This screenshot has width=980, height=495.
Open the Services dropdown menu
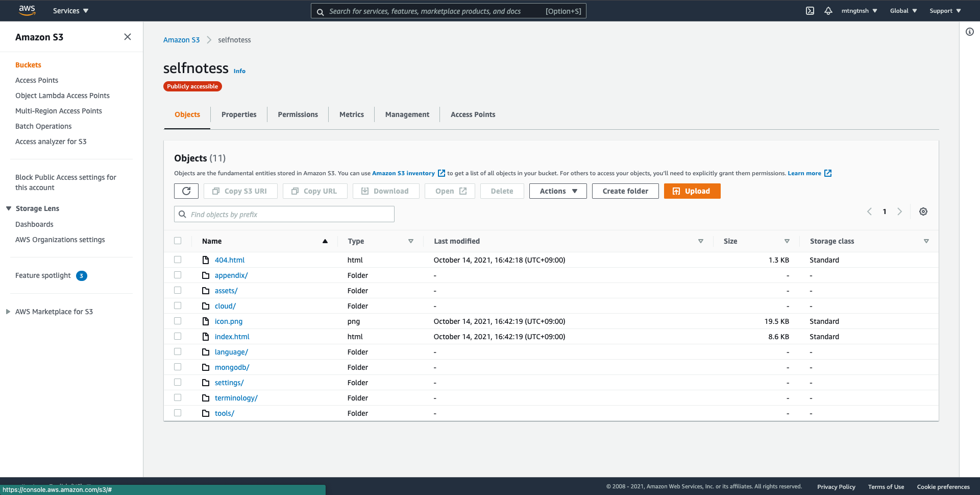point(70,11)
